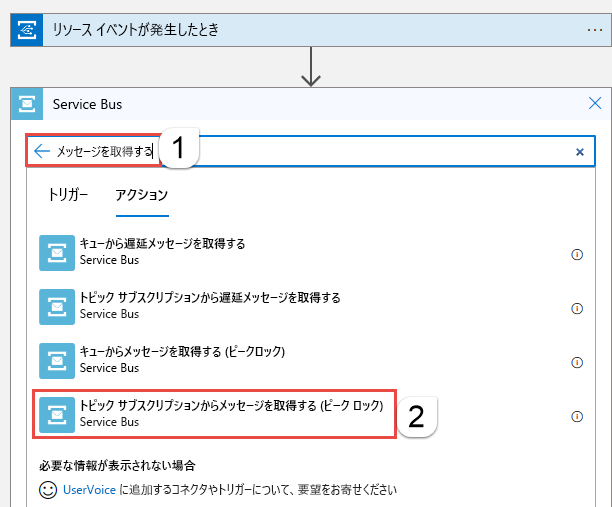Image resolution: width=612 pixels, height=507 pixels.
Task: Click icon for キューからメッセージを取得する (ピークロック)
Action: click(57, 361)
